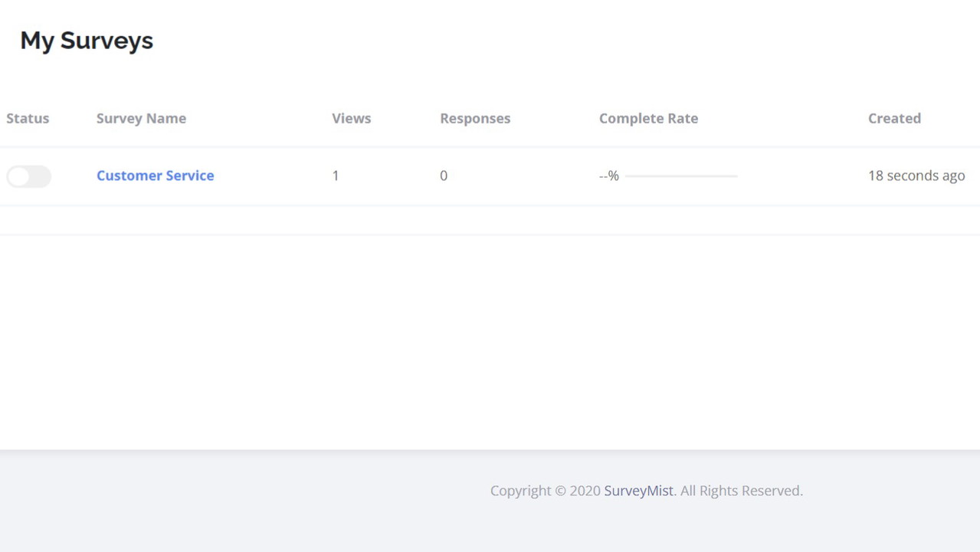The width and height of the screenshot is (980, 552).
Task: Sort by the Responses column header
Action: tap(475, 118)
